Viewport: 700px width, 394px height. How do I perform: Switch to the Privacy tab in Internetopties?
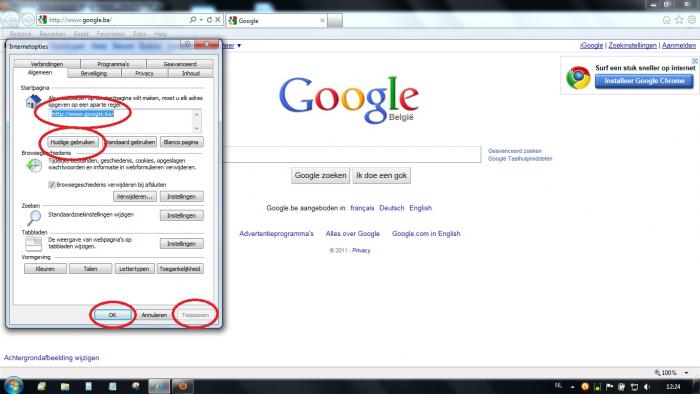point(144,73)
